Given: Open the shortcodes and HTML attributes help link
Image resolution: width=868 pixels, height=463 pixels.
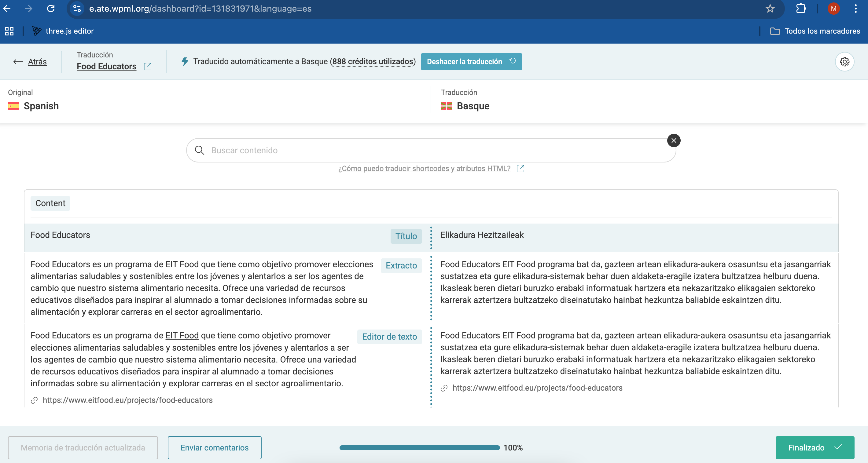Looking at the screenshot, I should pyautogui.click(x=424, y=168).
